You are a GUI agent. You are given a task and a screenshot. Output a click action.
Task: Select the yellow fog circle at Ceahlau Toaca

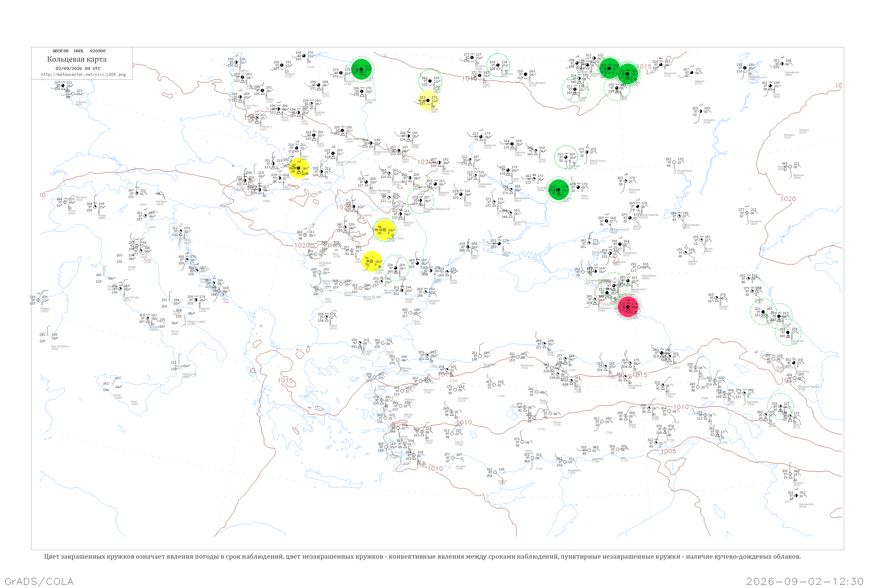coord(385,230)
